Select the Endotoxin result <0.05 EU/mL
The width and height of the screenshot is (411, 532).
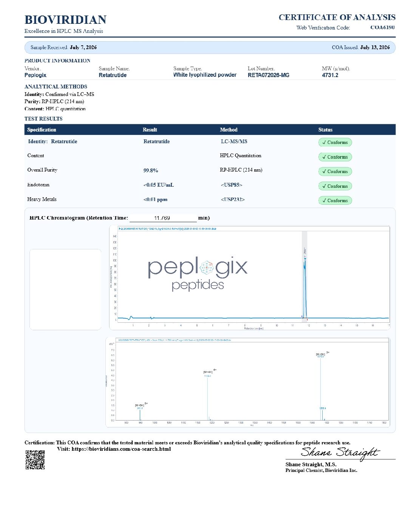(159, 185)
